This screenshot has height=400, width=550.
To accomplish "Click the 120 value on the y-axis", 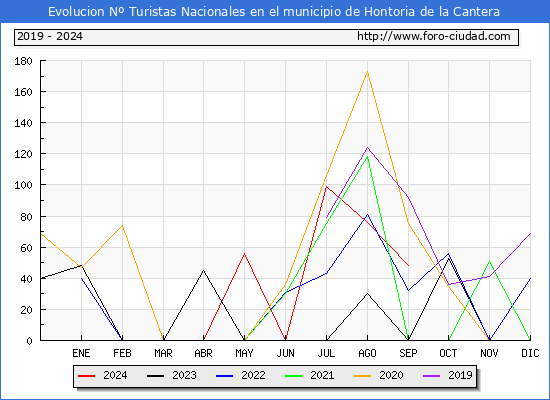I will pos(23,154).
